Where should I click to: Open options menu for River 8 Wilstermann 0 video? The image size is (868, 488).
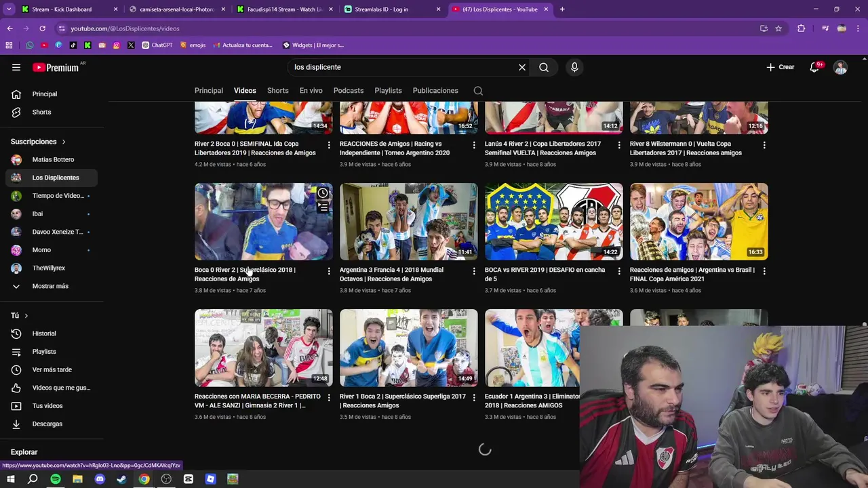(x=764, y=145)
